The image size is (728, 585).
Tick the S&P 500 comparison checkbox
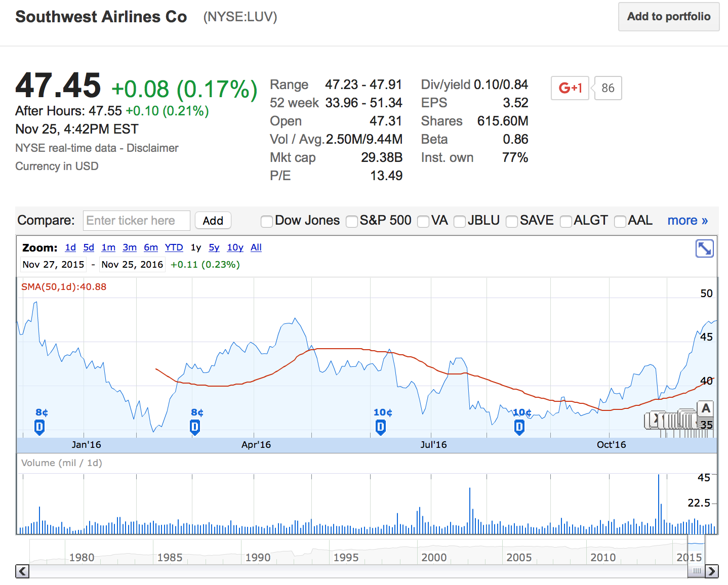(x=351, y=221)
